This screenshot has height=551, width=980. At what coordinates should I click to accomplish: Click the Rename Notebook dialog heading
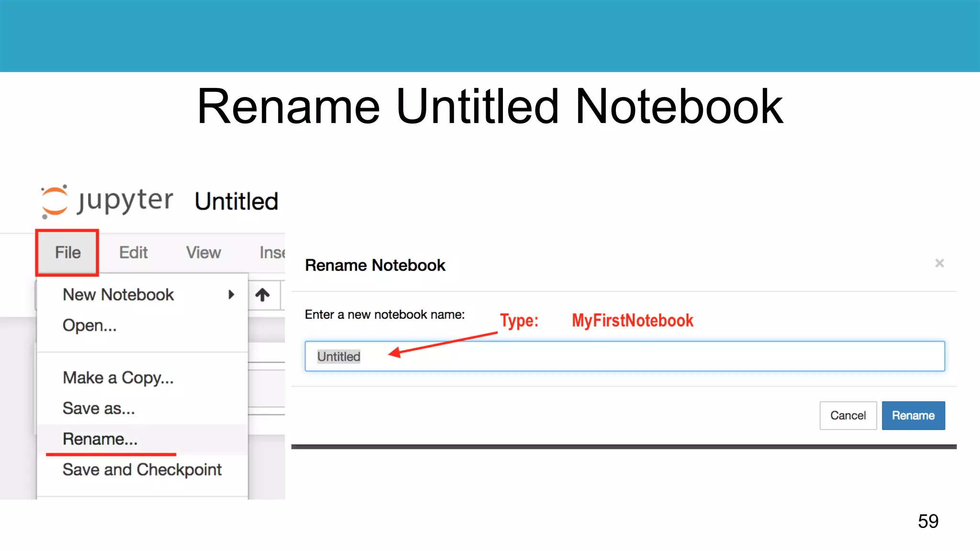(375, 265)
